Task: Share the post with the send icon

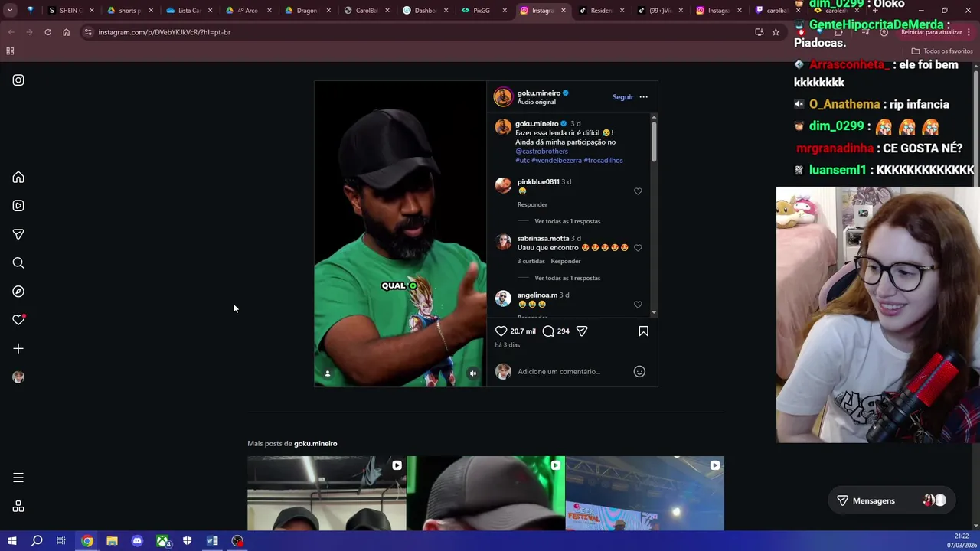Action: [x=582, y=331]
